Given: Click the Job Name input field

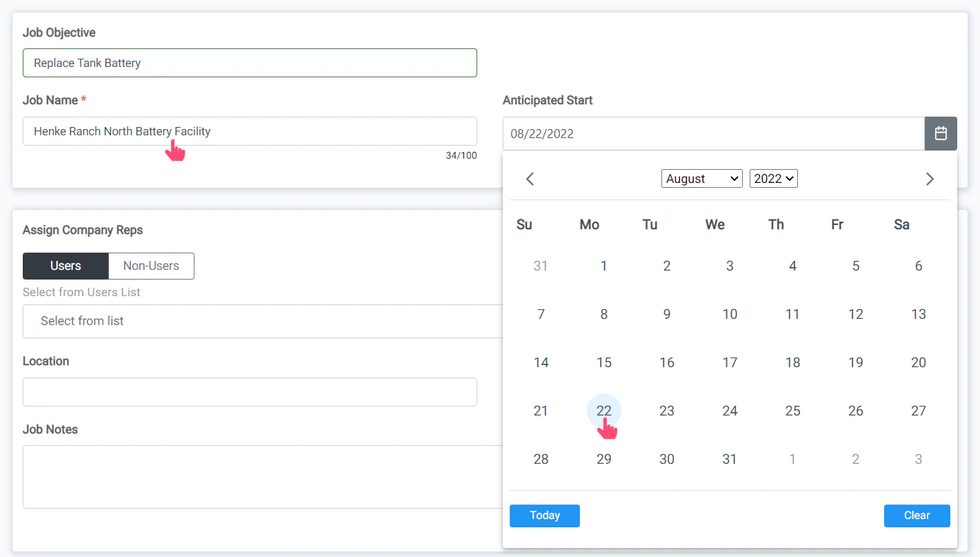Looking at the screenshot, I should click(250, 131).
